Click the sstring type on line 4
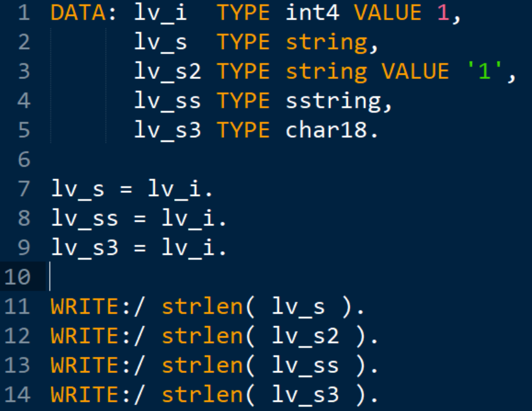The width and height of the screenshot is (532, 411). click(x=335, y=101)
